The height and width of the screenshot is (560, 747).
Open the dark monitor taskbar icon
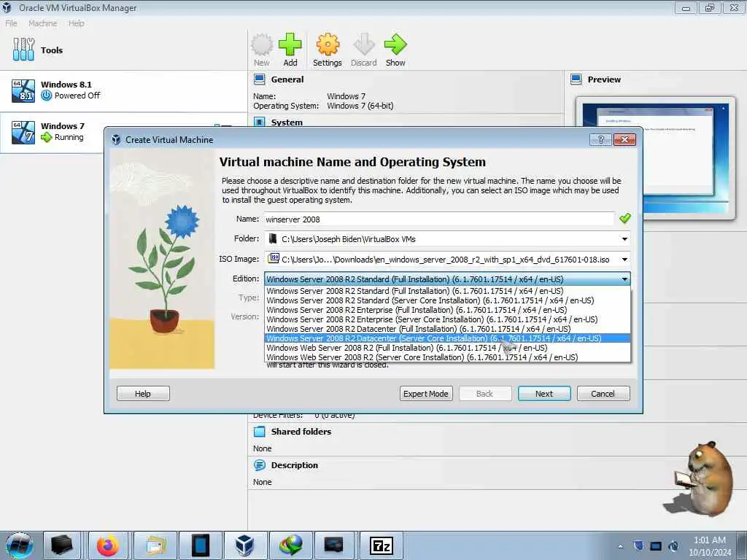click(334, 545)
